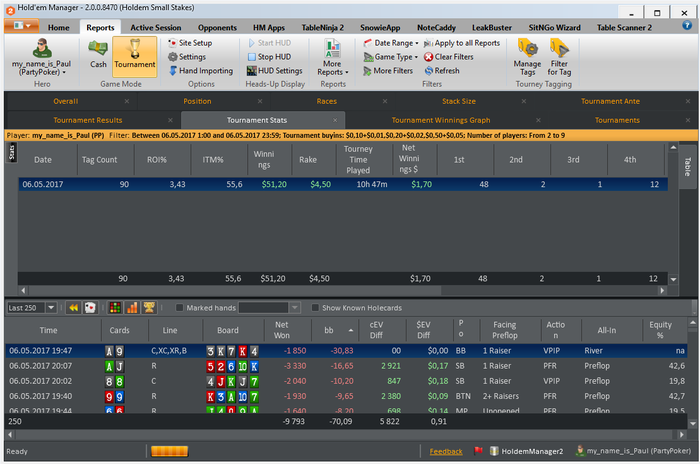This screenshot has height=464, width=700.
Task: Close the Tournament Stats tab
Action: coord(335,120)
